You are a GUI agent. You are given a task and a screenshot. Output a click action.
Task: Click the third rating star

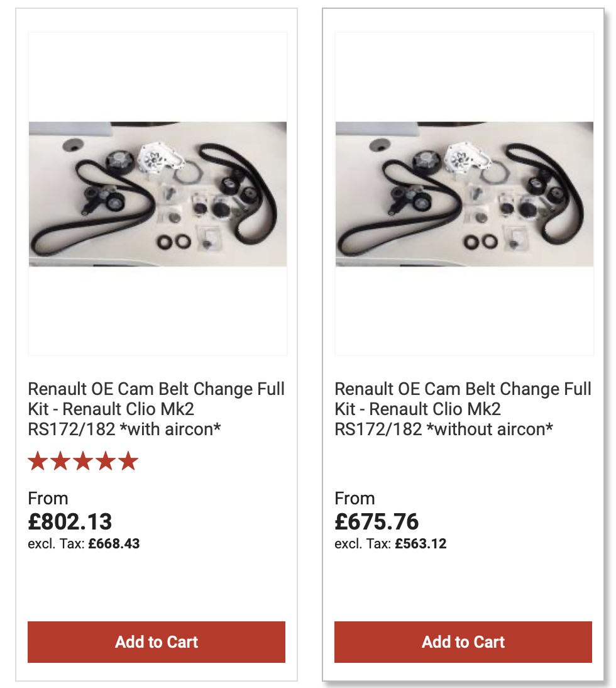[x=83, y=462]
